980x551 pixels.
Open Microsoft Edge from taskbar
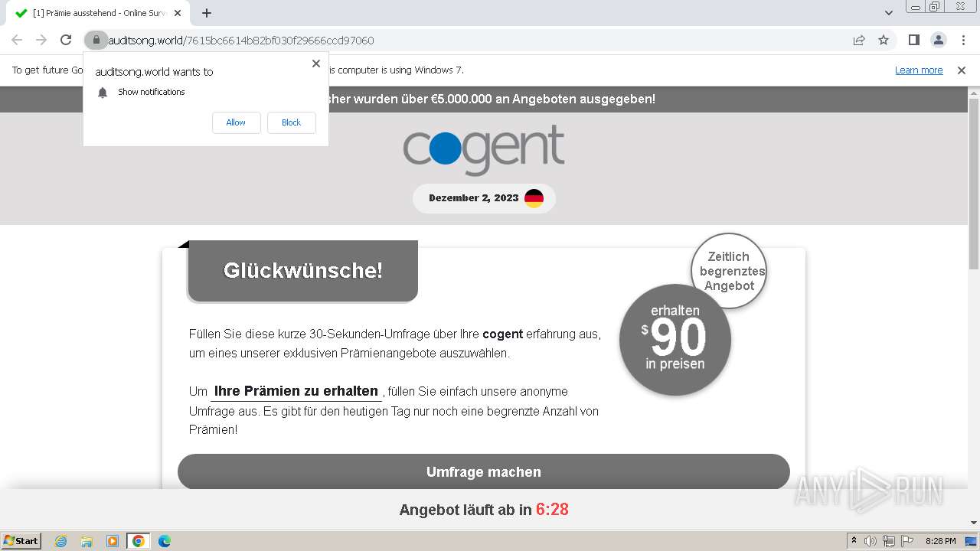[165, 541]
